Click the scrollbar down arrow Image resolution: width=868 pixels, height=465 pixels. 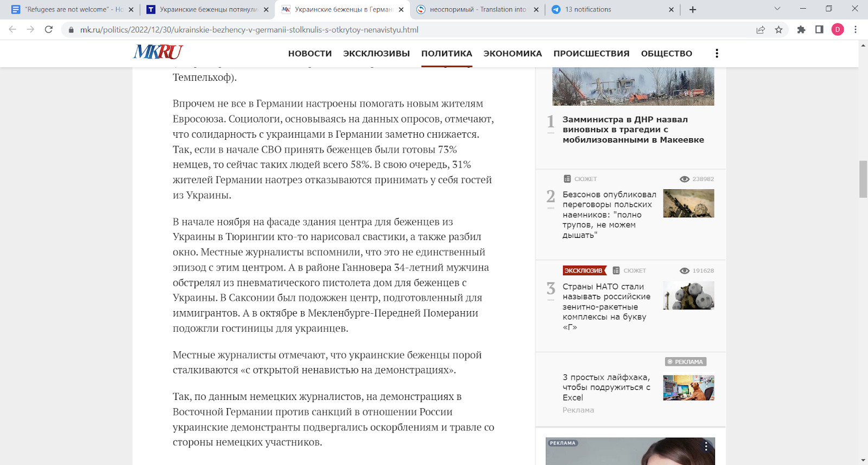coord(863,460)
